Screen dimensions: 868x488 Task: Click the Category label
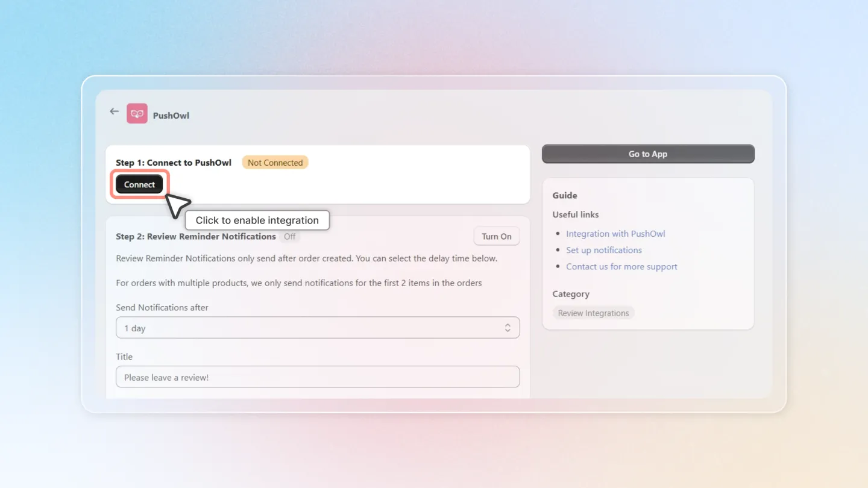point(571,294)
